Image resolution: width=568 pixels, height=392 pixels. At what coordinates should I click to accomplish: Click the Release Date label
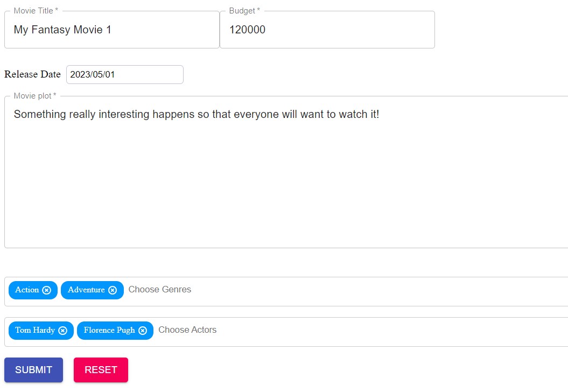[32, 74]
